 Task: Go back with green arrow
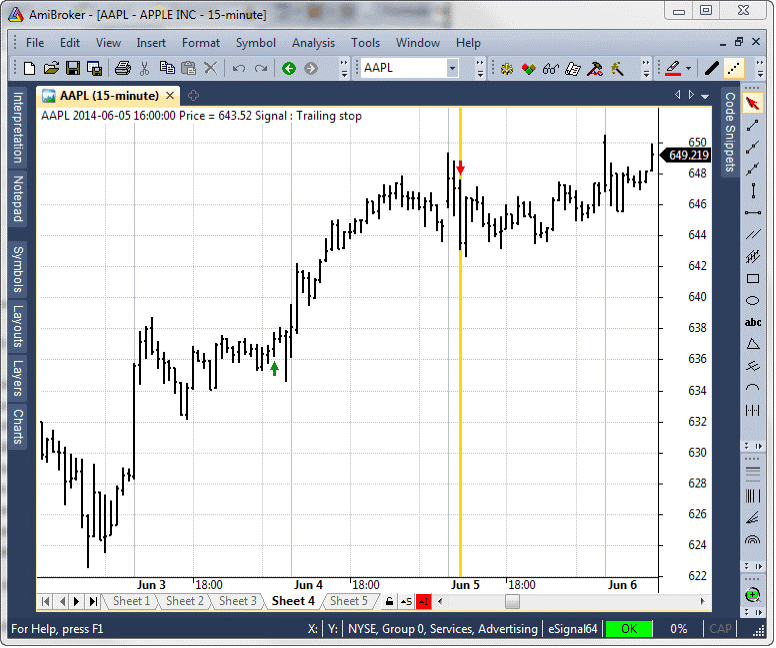click(x=289, y=68)
